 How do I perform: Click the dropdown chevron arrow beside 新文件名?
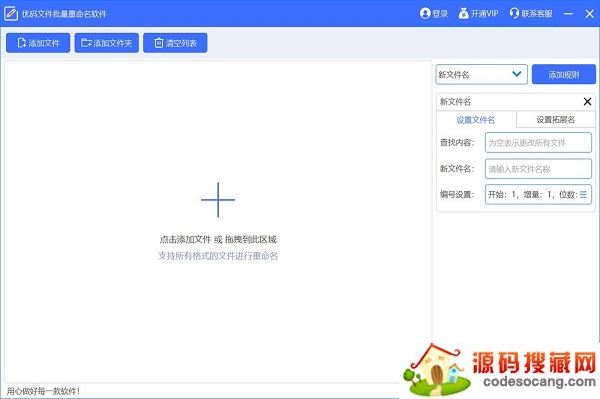(517, 74)
